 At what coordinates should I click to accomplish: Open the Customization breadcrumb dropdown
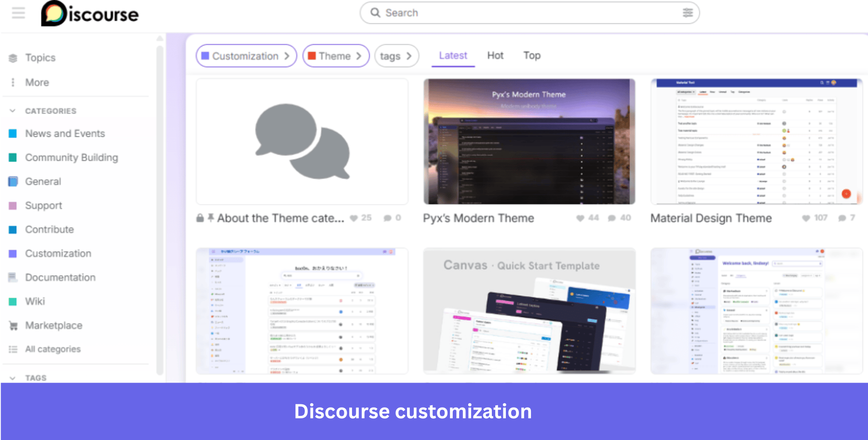(287, 55)
